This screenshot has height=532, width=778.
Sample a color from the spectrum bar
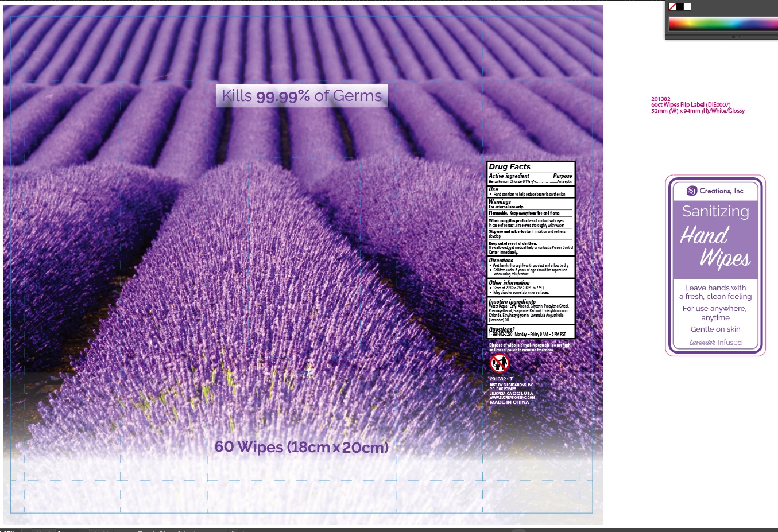tap(723, 24)
